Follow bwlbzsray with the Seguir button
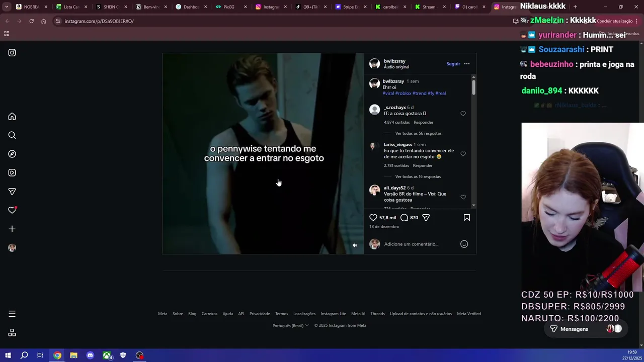This screenshot has width=644, height=362. point(453,64)
